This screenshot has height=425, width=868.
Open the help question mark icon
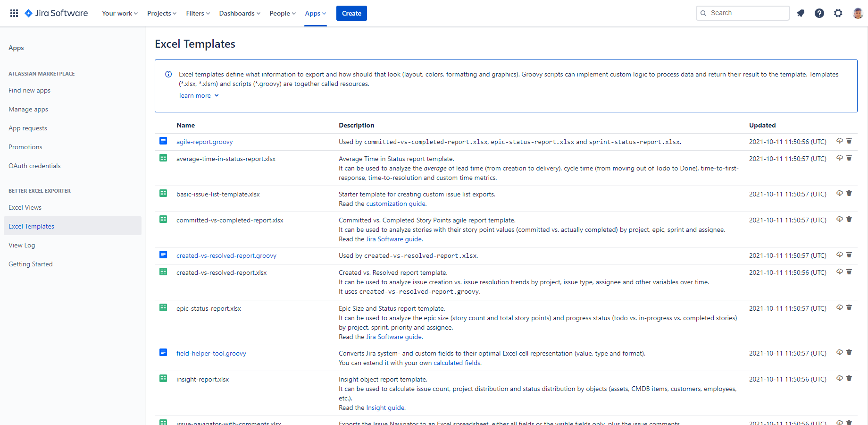tap(819, 13)
